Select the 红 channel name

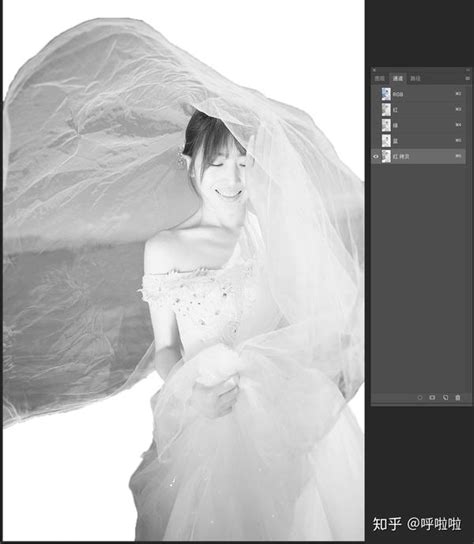point(395,110)
